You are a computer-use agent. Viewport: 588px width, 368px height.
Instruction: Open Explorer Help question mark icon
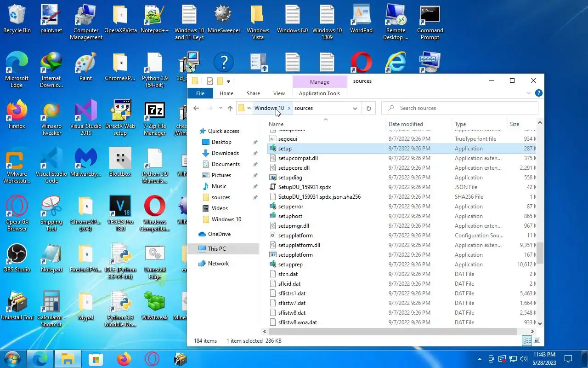pos(539,93)
